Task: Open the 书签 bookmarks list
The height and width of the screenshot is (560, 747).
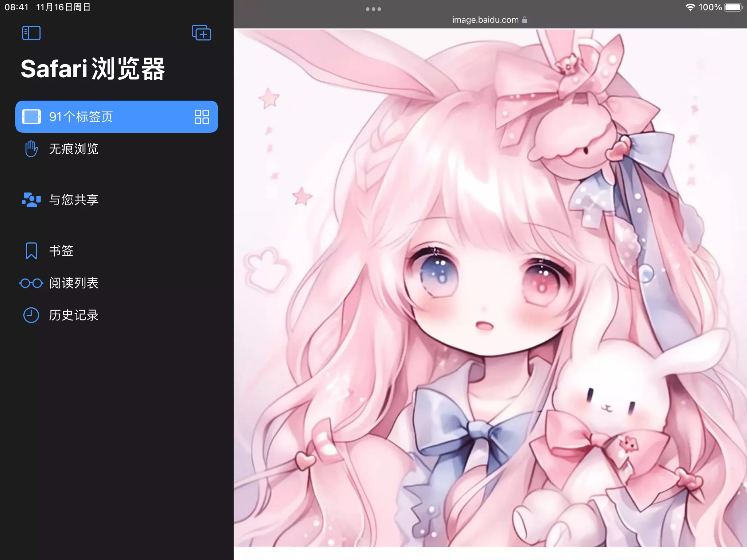Action: pos(61,251)
